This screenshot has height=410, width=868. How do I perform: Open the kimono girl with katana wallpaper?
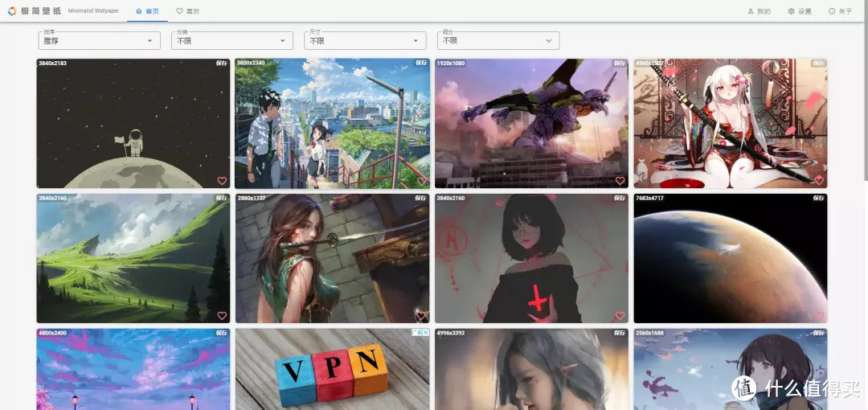pos(731,124)
